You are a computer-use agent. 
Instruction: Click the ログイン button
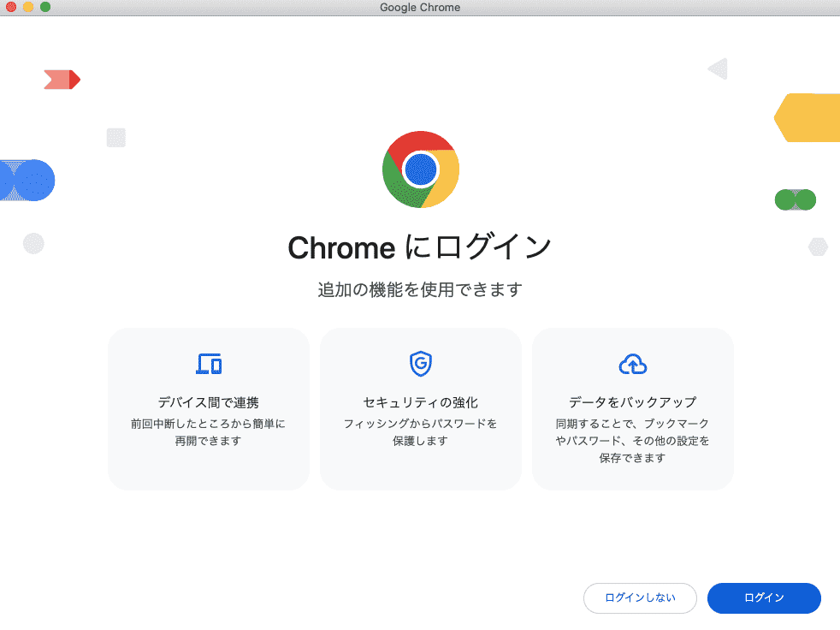(x=764, y=598)
